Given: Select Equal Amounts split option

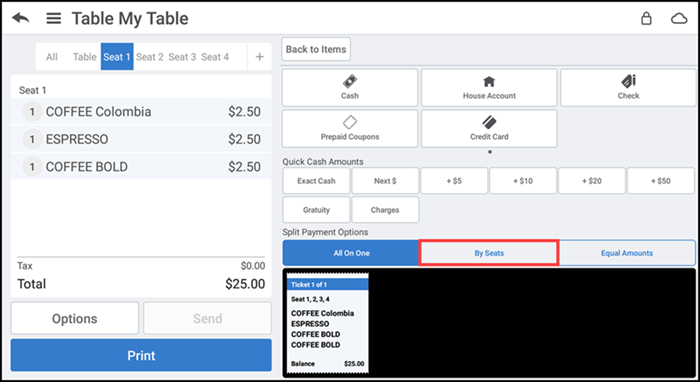Looking at the screenshot, I should 627,253.
